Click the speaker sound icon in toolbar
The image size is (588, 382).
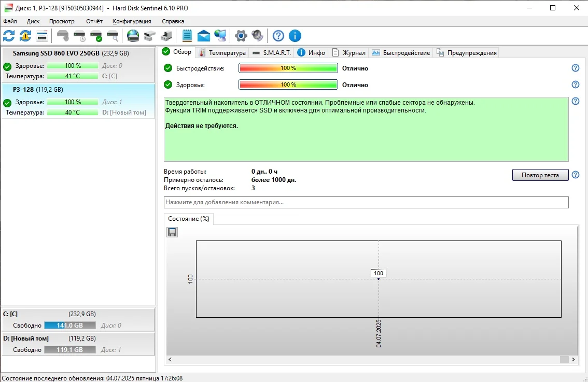click(x=258, y=36)
